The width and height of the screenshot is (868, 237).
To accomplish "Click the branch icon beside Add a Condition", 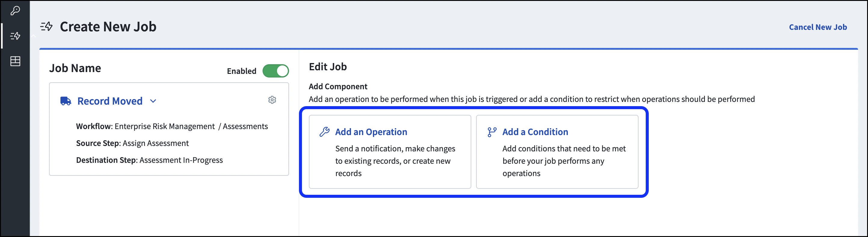I will point(492,131).
